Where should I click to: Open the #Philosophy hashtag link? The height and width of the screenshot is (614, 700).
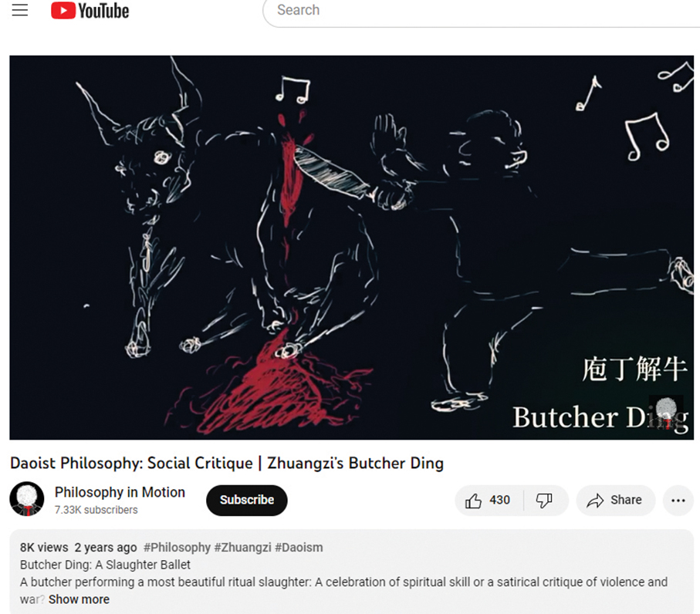(177, 548)
